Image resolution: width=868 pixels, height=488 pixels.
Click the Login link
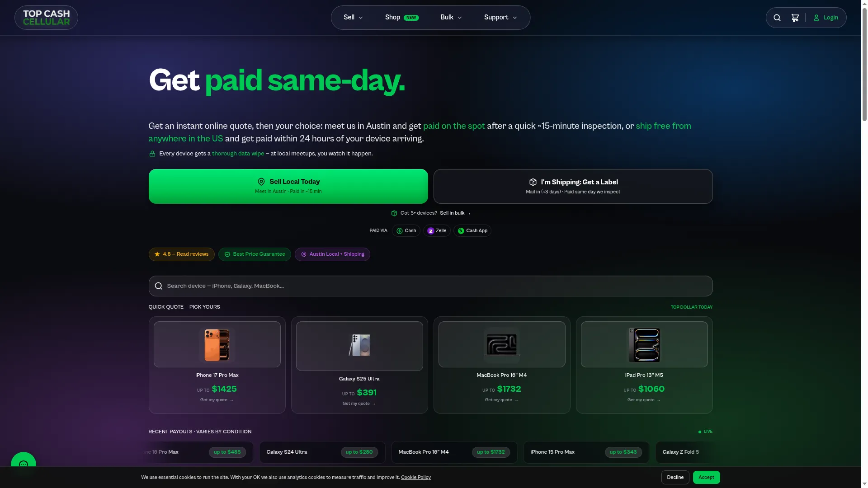pos(826,18)
